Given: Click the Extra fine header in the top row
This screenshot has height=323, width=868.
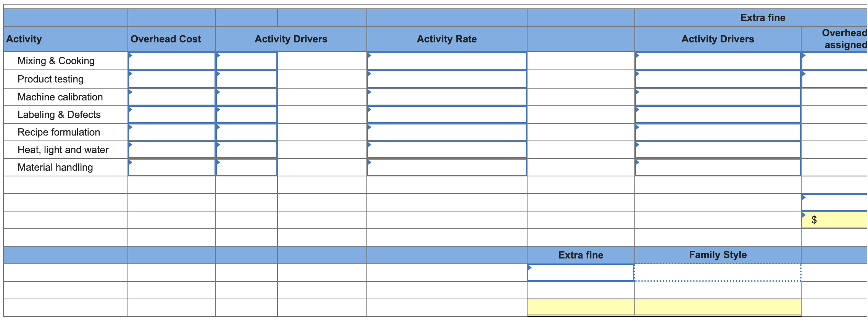Looking at the screenshot, I should (763, 18).
